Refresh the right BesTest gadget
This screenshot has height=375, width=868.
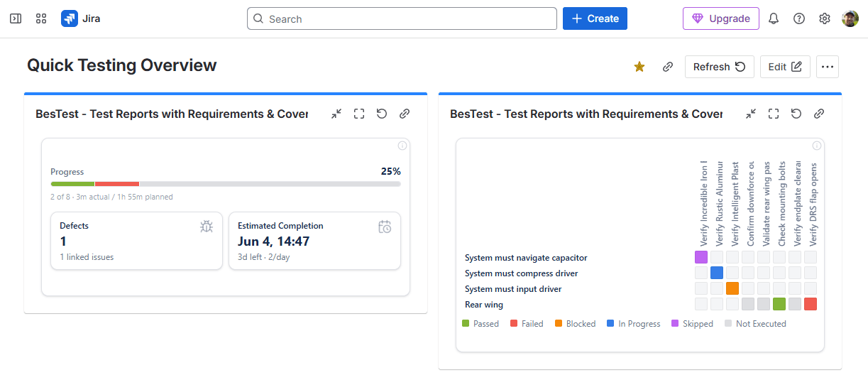pyautogui.click(x=796, y=114)
